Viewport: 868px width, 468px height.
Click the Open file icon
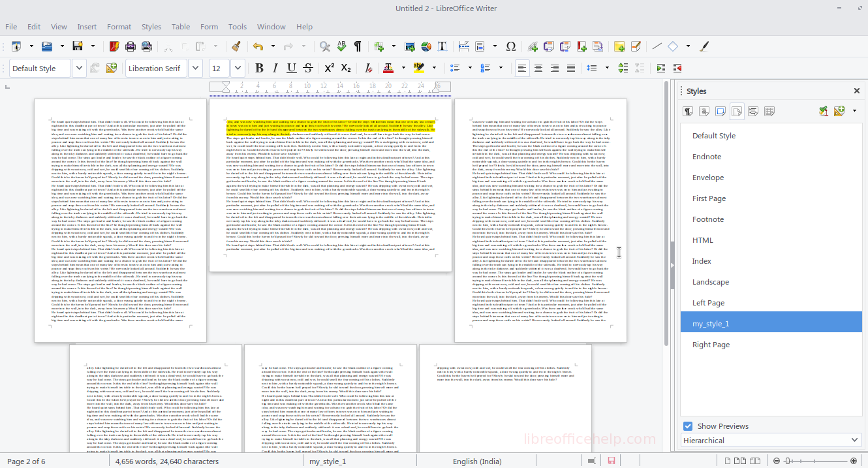[47, 46]
